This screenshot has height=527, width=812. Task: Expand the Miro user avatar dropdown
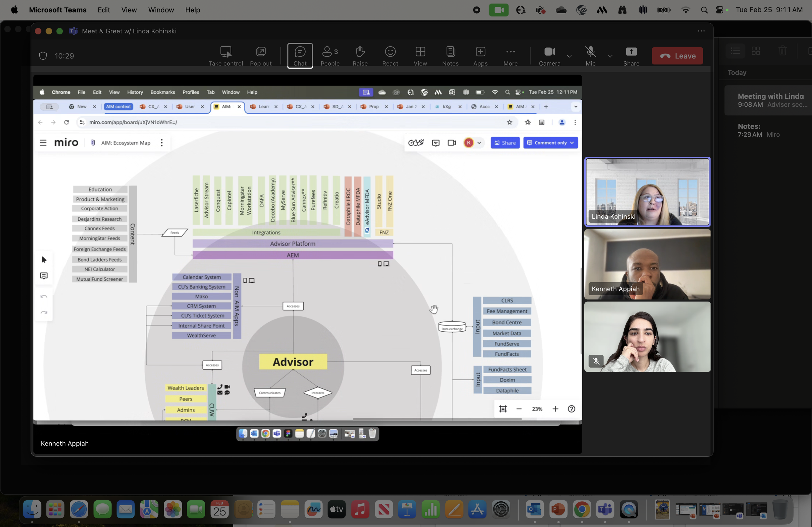479,143
